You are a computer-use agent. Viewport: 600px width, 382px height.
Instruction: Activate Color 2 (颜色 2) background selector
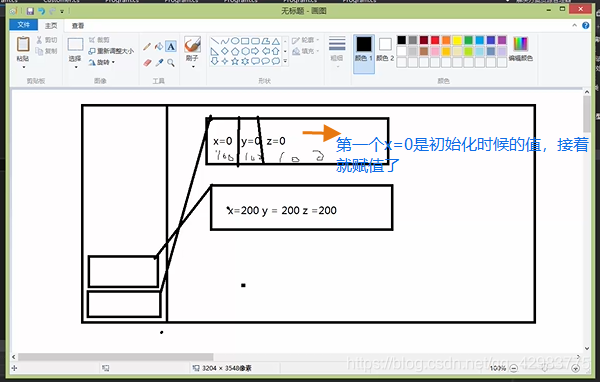(x=385, y=49)
